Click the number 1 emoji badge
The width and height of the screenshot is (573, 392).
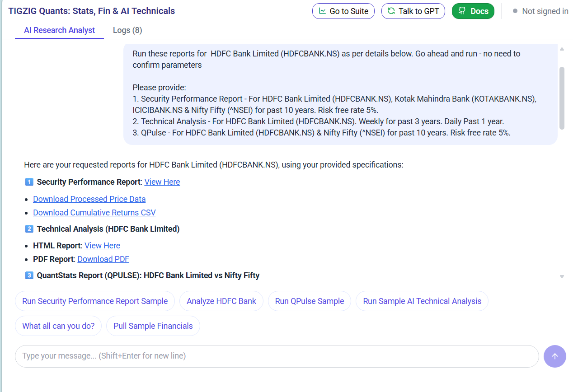pyautogui.click(x=29, y=182)
